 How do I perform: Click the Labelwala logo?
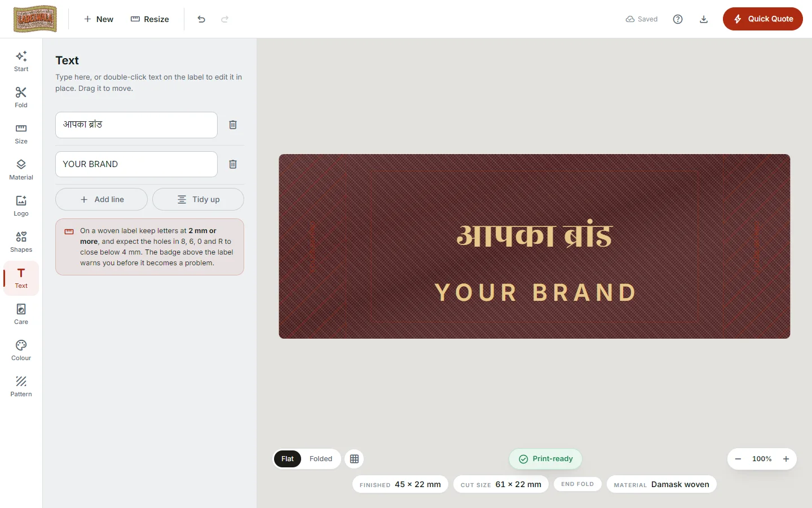(35, 19)
